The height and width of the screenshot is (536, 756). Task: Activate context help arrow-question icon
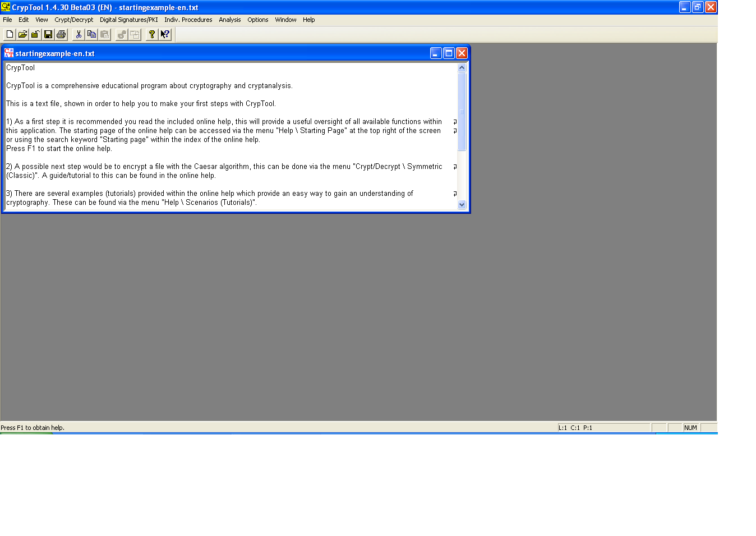click(165, 34)
